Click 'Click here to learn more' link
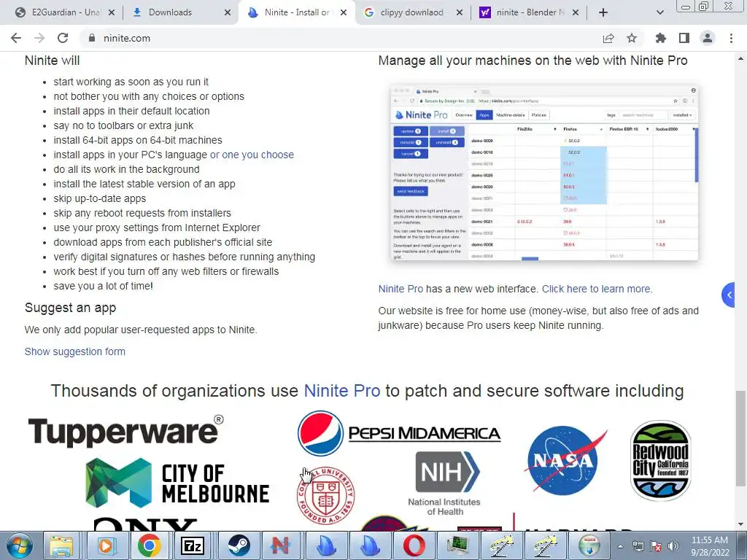This screenshot has height=560, width=747. pyautogui.click(x=597, y=289)
